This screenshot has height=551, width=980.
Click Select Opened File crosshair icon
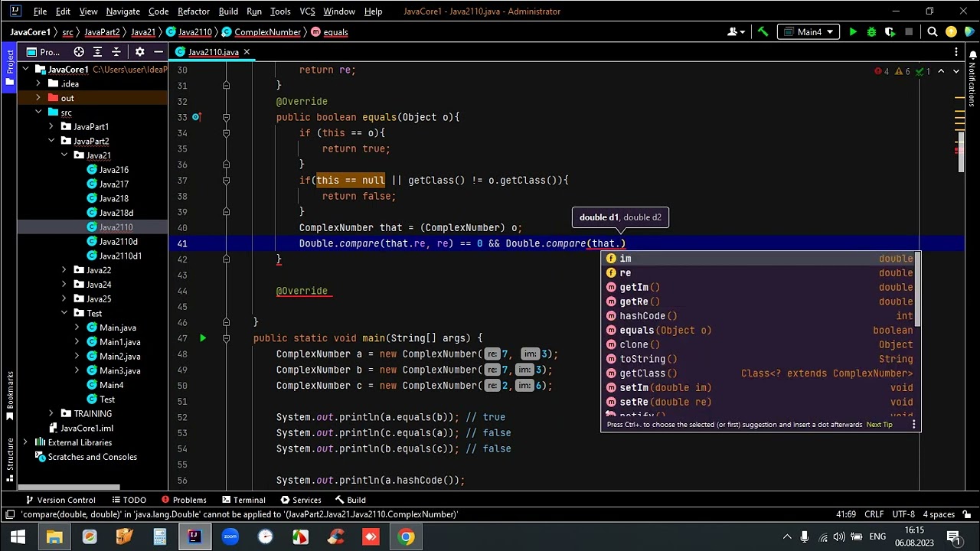coord(79,52)
